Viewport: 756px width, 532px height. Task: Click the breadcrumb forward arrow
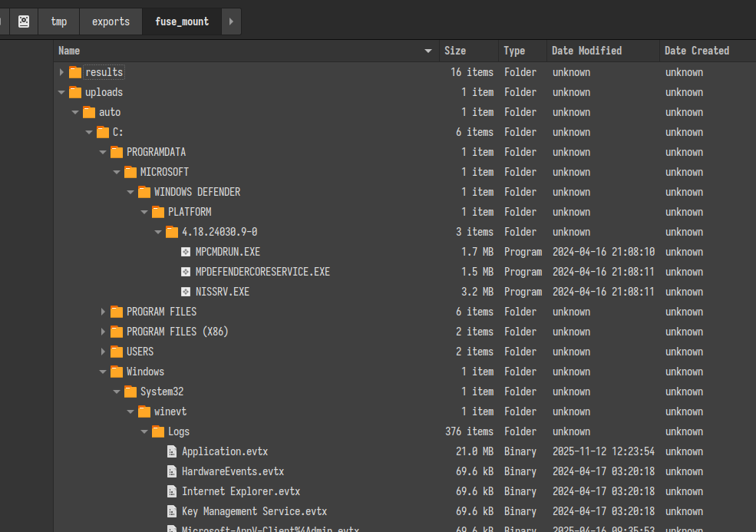(x=231, y=21)
